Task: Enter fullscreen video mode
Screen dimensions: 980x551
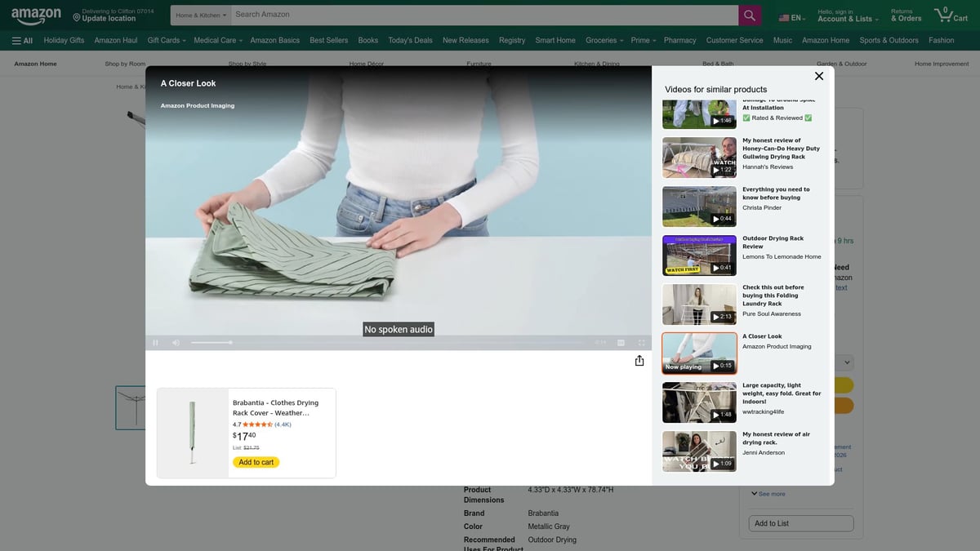Action: tap(641, 343)
